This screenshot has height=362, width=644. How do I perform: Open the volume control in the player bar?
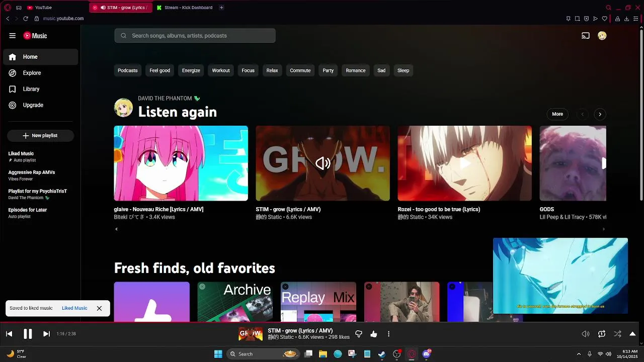586,334
